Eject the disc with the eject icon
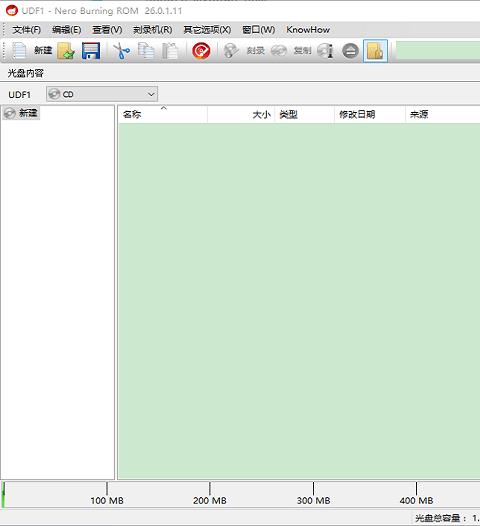This screenshot has height=526, width=480. tap(350, 51)
